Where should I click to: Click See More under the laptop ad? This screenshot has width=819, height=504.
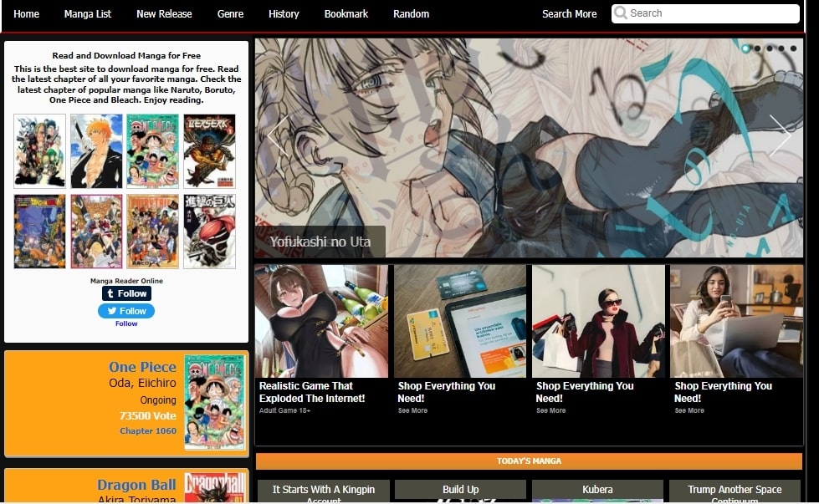[689, 410]
